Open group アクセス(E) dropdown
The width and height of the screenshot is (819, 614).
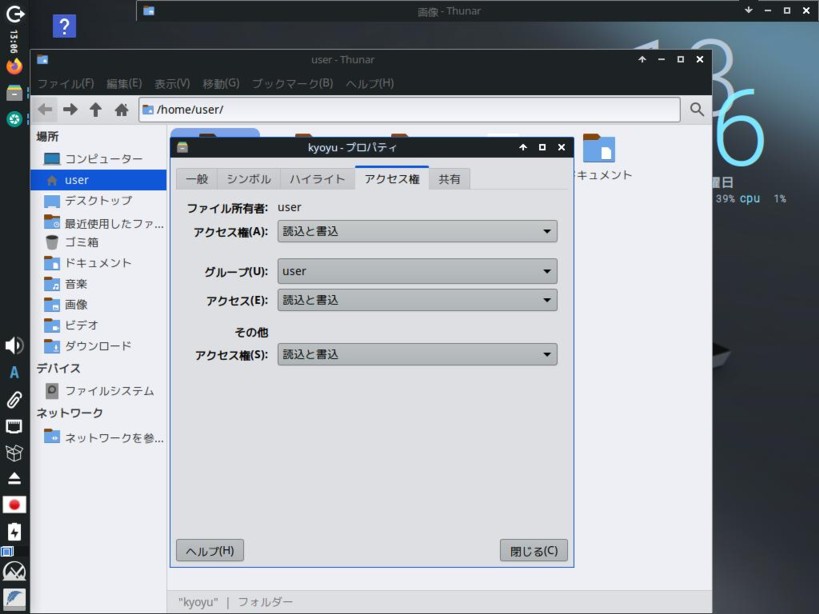[417, 300]
